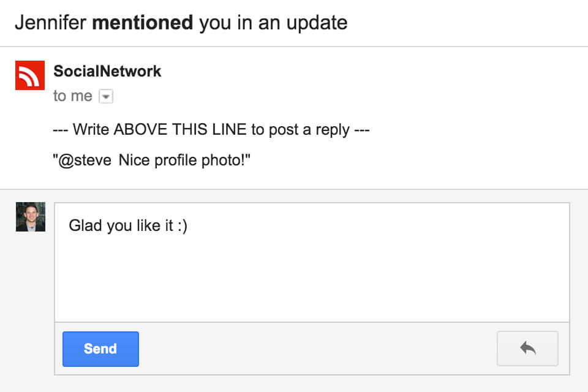Select the SocialNetwork sender name

(x=107, y=71)
